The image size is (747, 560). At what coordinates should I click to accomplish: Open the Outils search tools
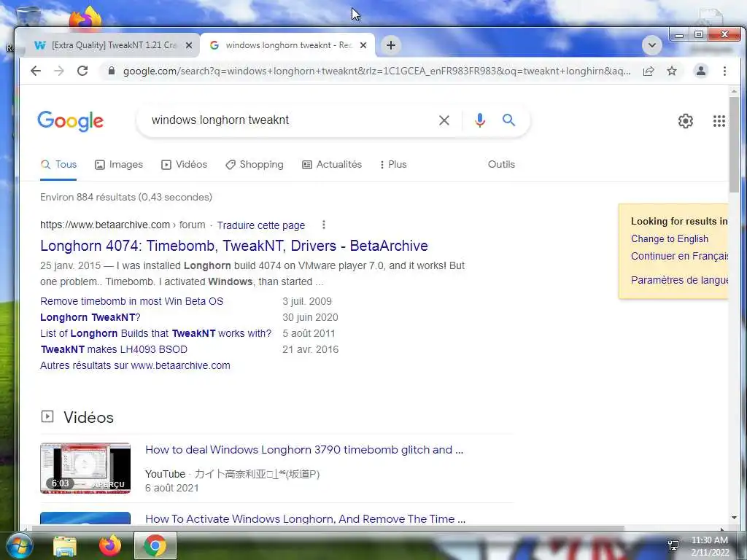point(501,164)
